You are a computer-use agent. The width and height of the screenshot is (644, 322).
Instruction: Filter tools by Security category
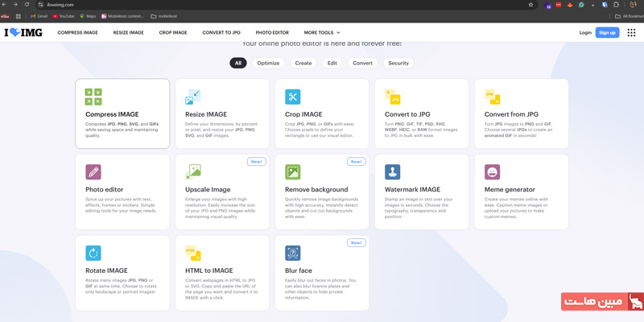[x=398, y=63]
